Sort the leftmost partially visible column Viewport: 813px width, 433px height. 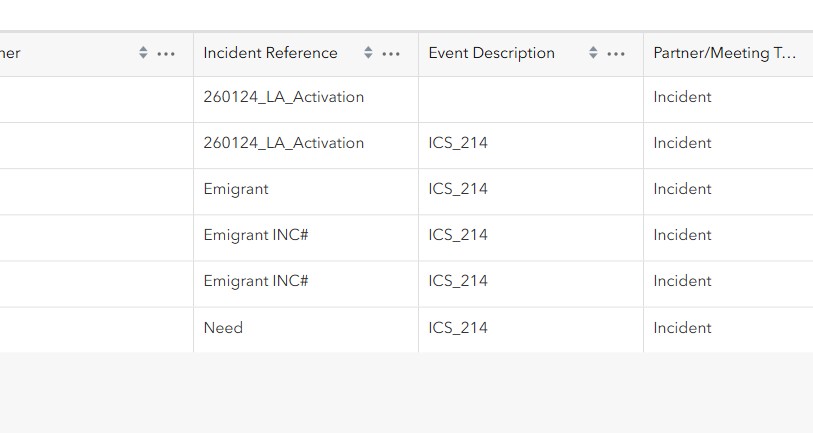click(x=143, y=52)
